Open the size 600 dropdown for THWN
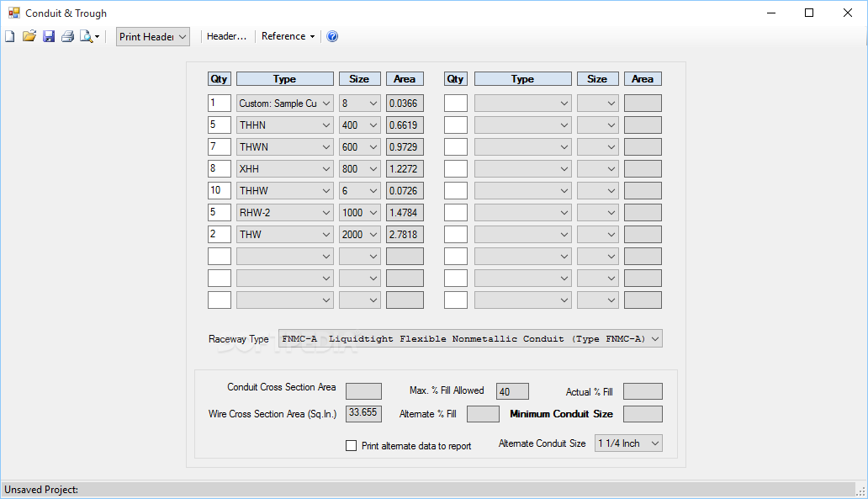This screenshot has height=499, width=868. coord(360,146)
